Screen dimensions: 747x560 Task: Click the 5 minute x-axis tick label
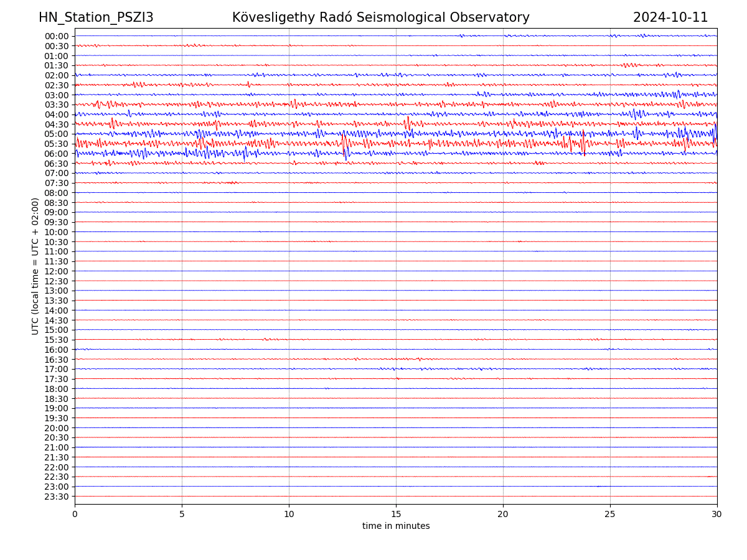click(182, 514)
